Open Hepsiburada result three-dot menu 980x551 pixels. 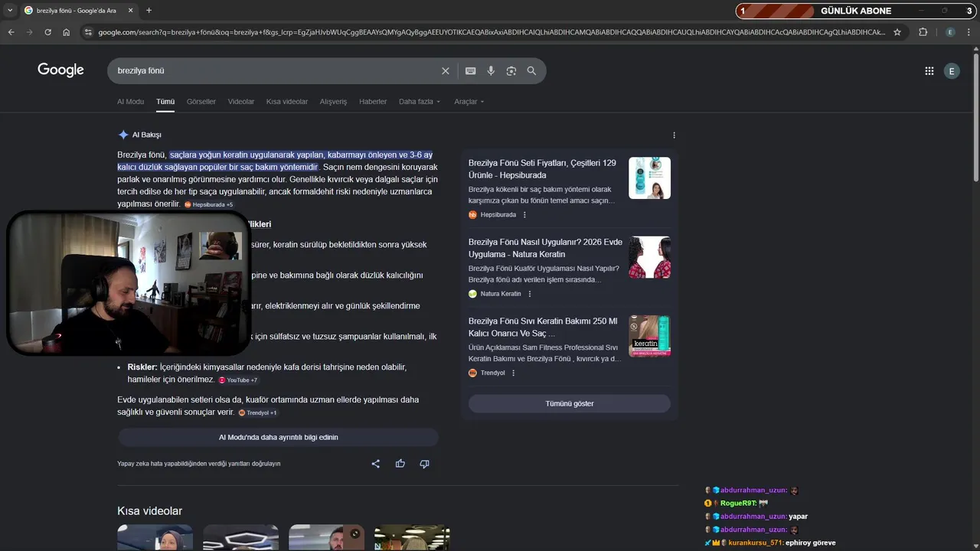[x=524, y=215]
